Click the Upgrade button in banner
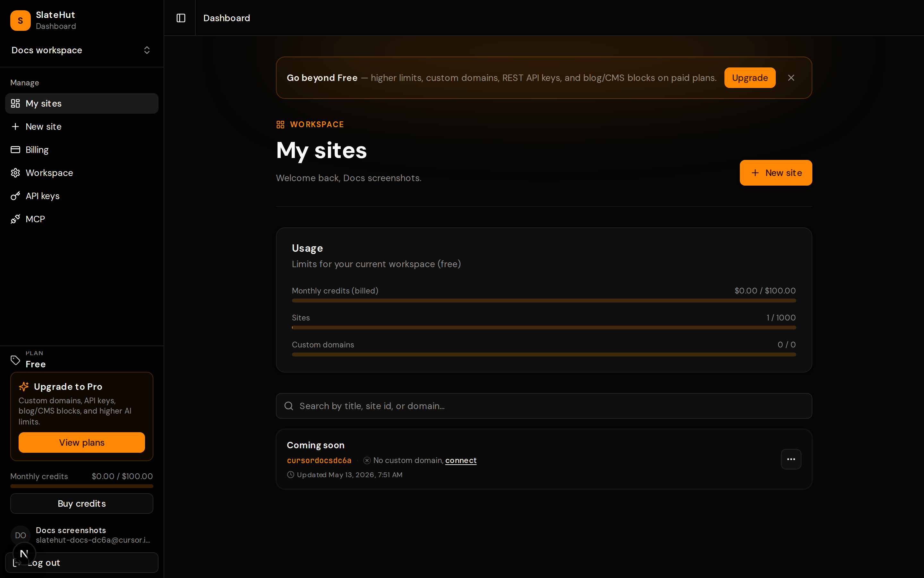 pos(749,78)
